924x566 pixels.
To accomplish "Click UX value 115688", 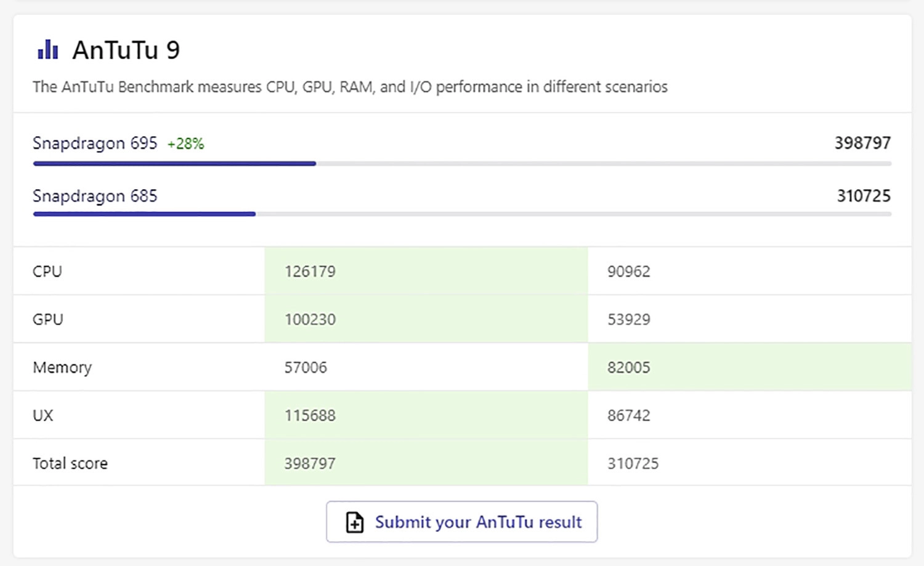I will pos(310,416).
